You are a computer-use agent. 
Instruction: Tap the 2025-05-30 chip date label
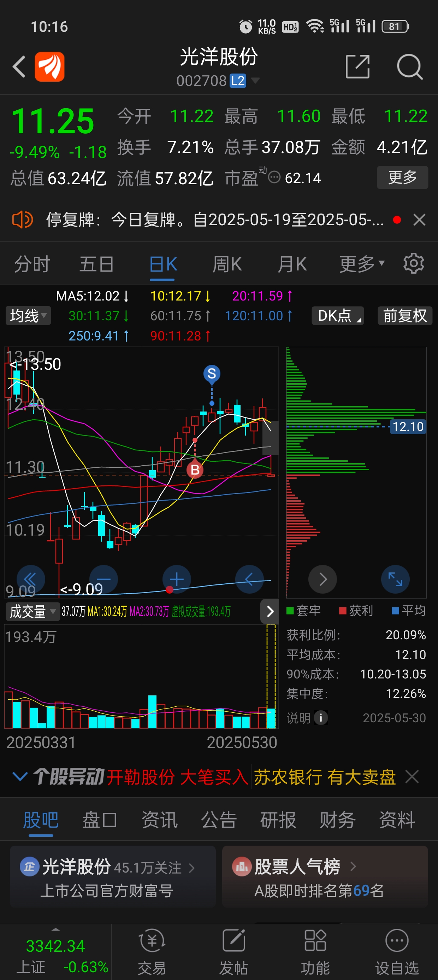coord(394,718)
